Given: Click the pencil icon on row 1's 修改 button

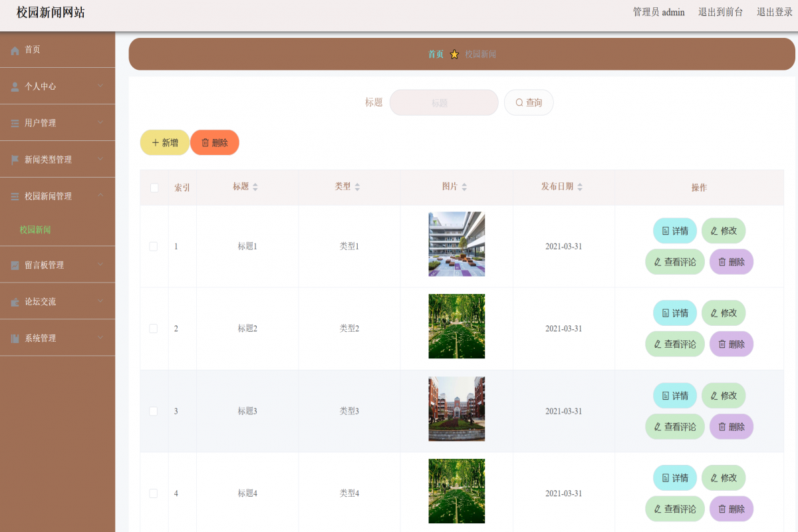Looking at the screenshot, I should pyautogui.click(x=713, y=231).
